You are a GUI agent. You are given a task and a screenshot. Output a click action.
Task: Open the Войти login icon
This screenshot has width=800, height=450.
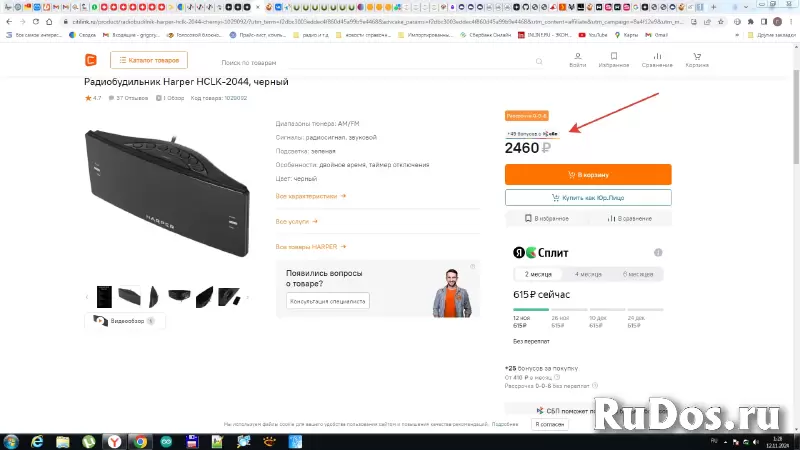click(578, 60)
